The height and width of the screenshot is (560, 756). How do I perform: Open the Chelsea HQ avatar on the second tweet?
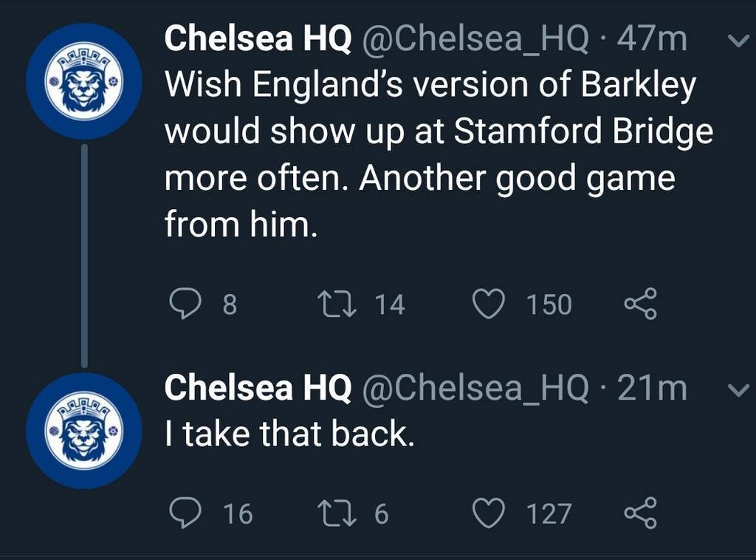coord(84,430)
